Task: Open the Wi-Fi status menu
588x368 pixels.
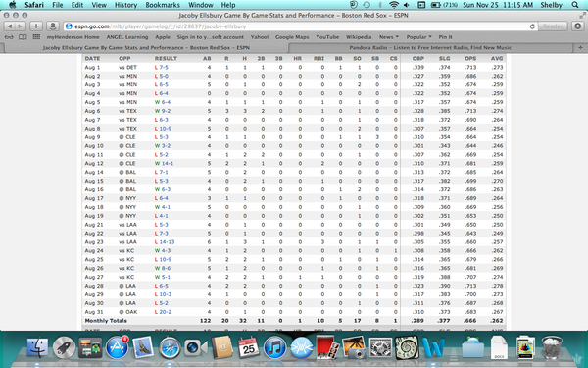Action: [394, 5]
